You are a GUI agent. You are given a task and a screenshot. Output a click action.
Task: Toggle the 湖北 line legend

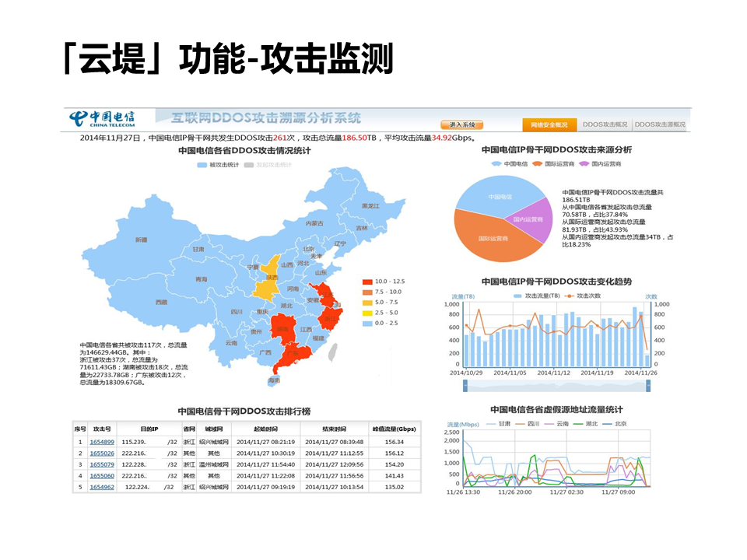[x=585, y=423]
